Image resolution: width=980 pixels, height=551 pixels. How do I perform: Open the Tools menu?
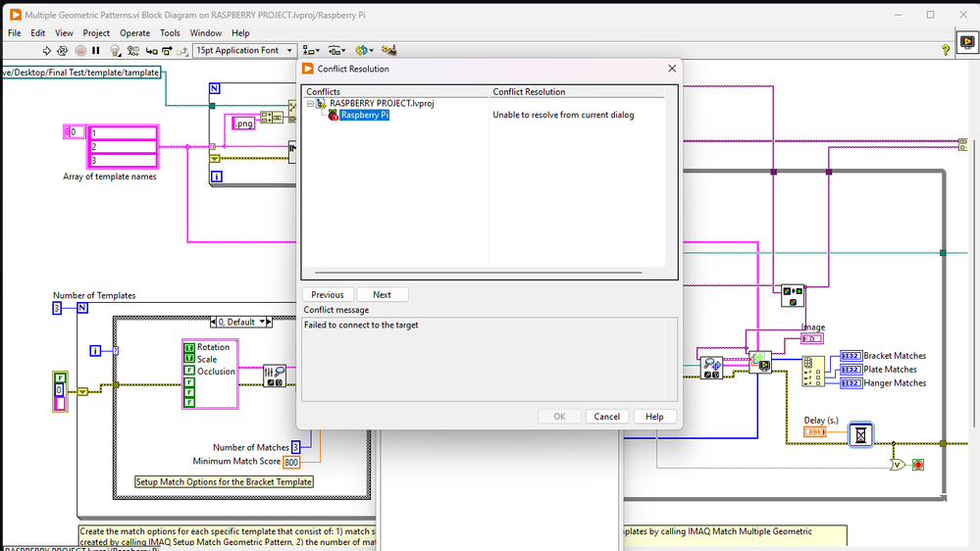170,33
